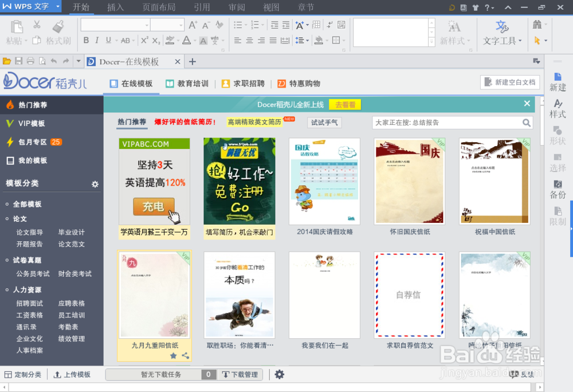Switch to the 章节 ribbon tab
Screen dimensions: 573x392
coord(306,7)
